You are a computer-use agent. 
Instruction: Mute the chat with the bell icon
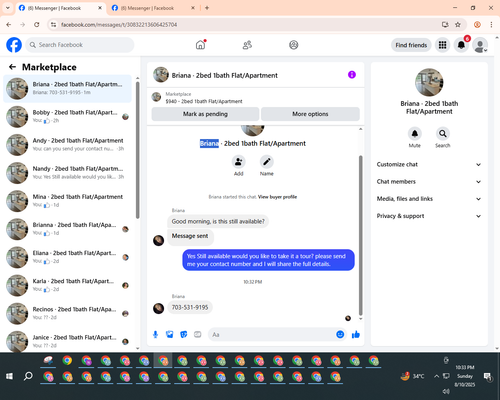point(415,134)
